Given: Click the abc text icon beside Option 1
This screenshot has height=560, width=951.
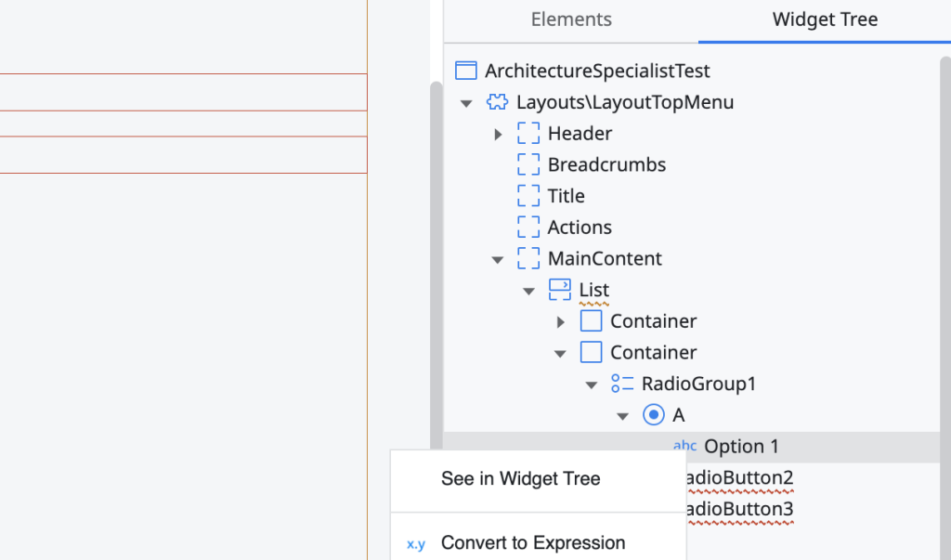Looking at the screenshot, I should [x=684, y=447].
